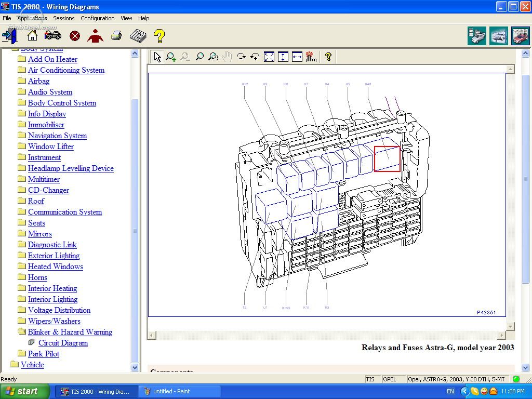Select the pan hand tool
532x399 pixels.
tap(227, 57)
